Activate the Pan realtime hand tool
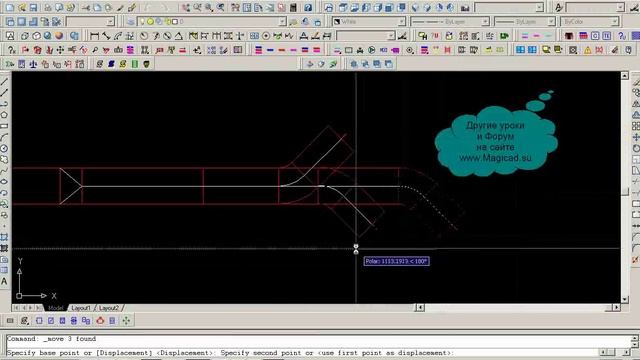Viewport: 640px width, 360px height. click(186, 7)
